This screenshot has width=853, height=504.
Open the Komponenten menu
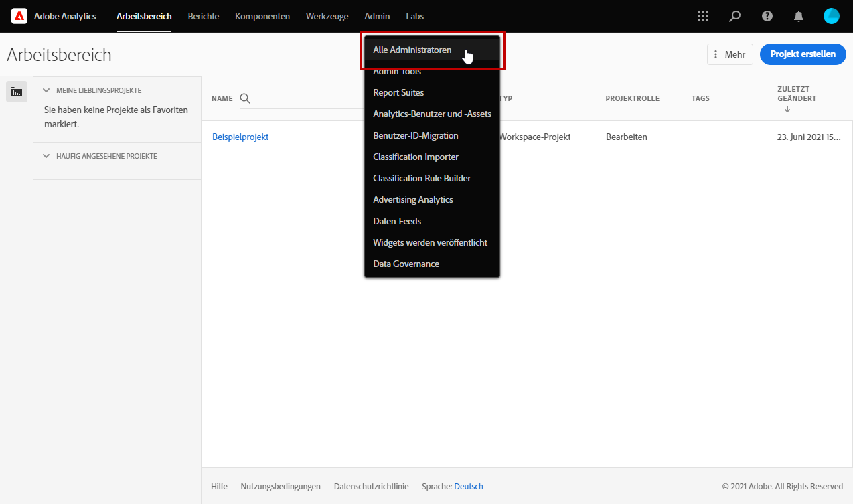click(x=262, y=16)
